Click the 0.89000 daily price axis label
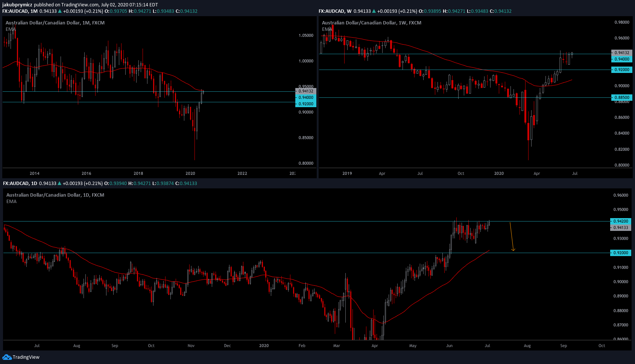 (621, 296)
